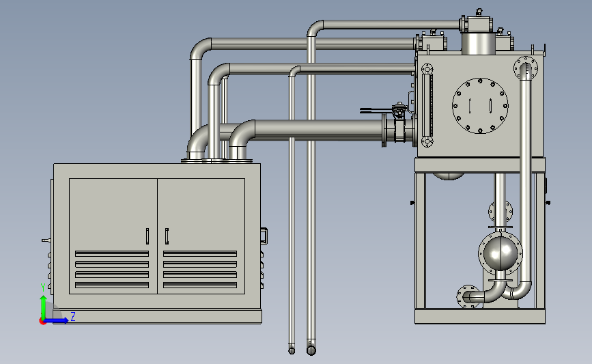592x364 pixels.
Task: Select the side latch on cabinet right edge
Action: [264, 236]
